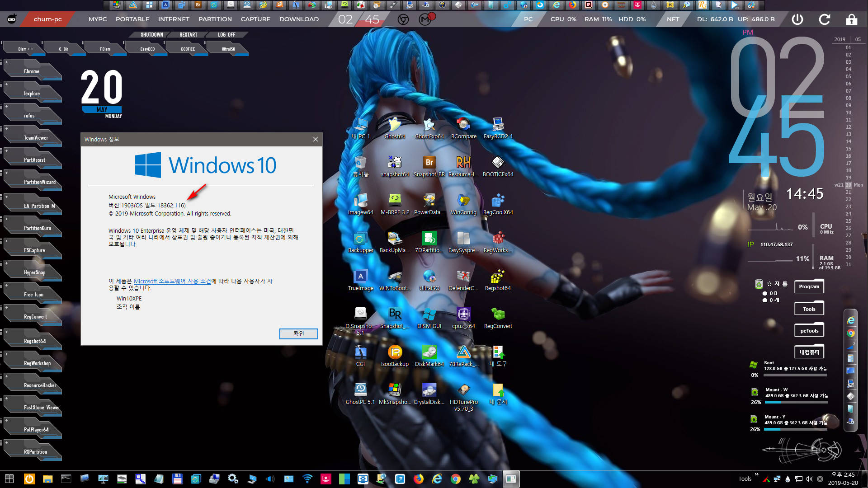
Task: Click the power icon in top bar
Action: 797,19
